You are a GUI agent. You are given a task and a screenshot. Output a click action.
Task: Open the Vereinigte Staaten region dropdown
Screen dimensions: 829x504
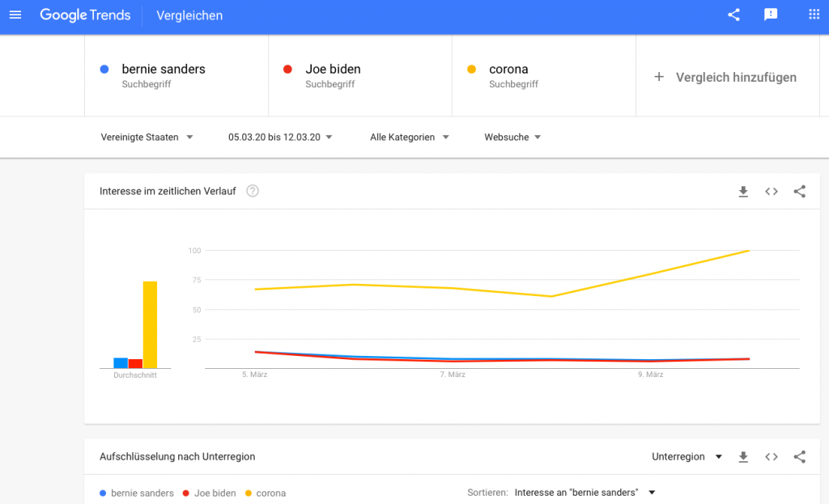tap(147, 138)
